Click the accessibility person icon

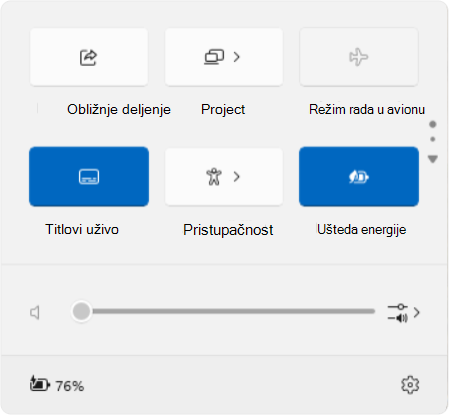214,176
